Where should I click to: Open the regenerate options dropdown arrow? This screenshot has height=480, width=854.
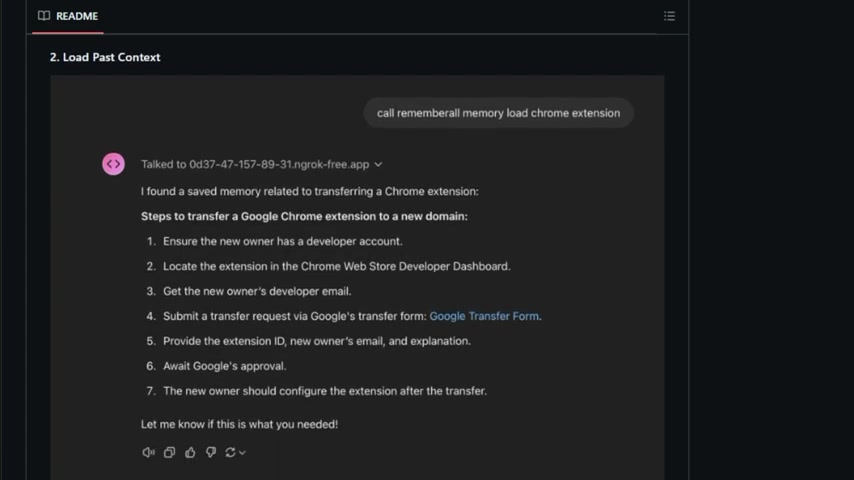tap(242, 453)
